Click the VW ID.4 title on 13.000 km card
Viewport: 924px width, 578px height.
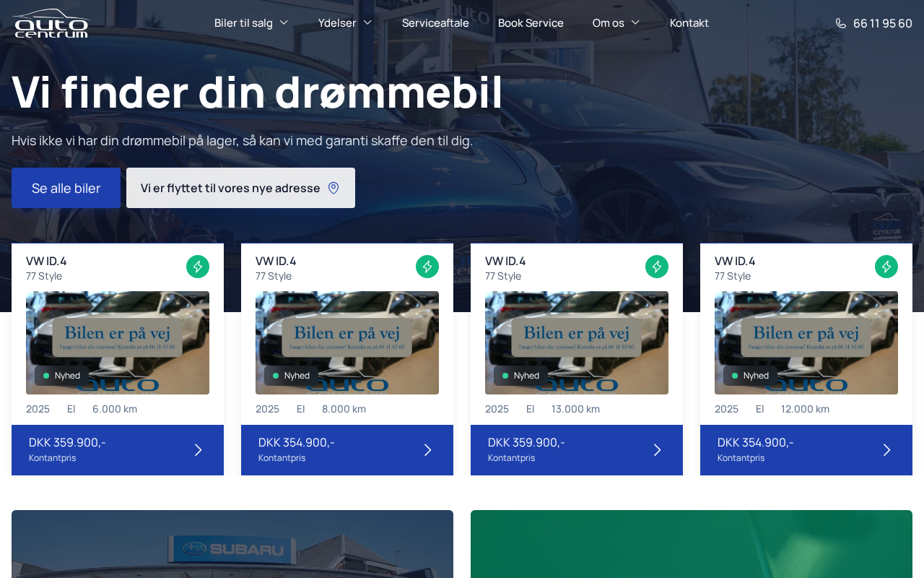[505, 262]
